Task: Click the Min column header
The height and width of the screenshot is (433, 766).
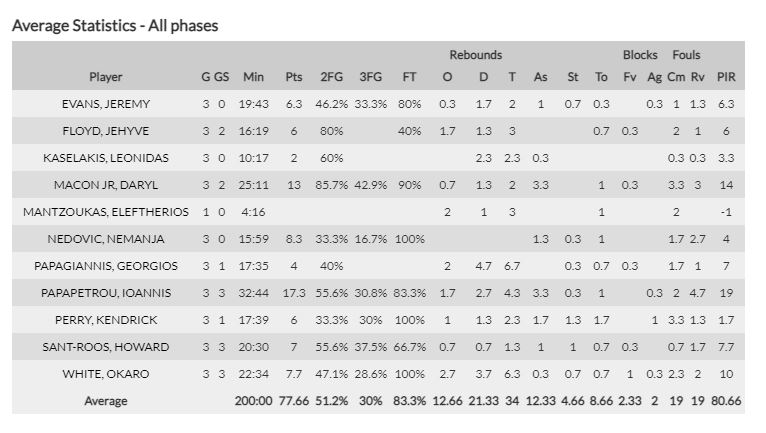Action: tap(254, 77)
